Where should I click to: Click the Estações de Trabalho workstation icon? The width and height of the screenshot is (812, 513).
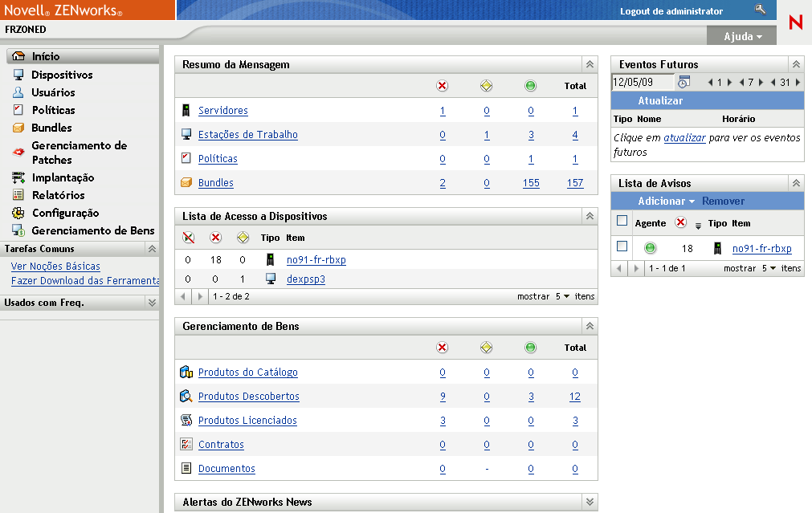coord(186,135)
